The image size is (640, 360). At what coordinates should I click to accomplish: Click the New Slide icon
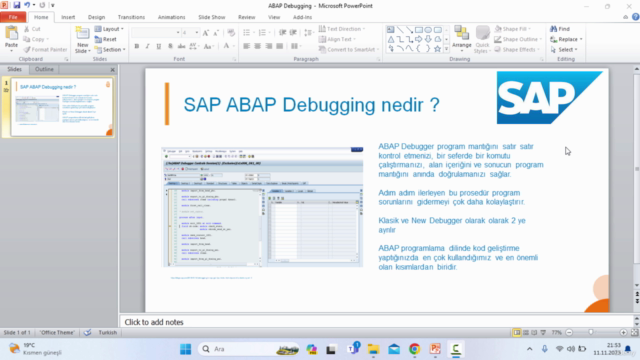click(x=82, y=33)
